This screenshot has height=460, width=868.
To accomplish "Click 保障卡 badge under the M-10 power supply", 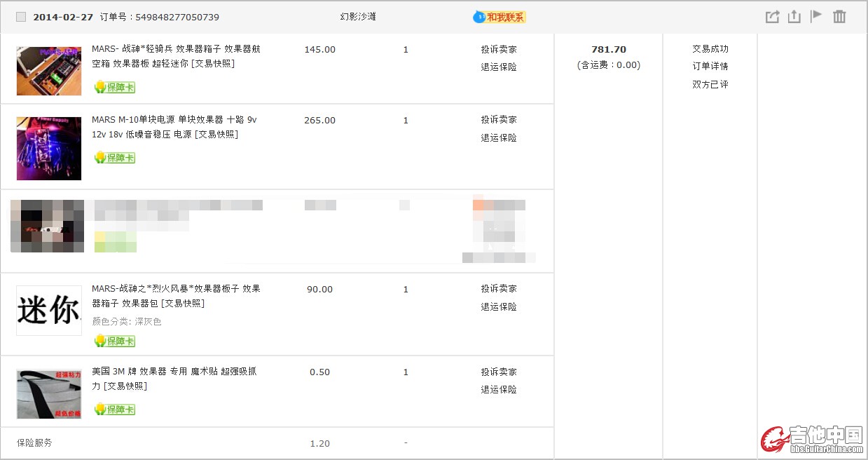I will (x=115, y=157).
